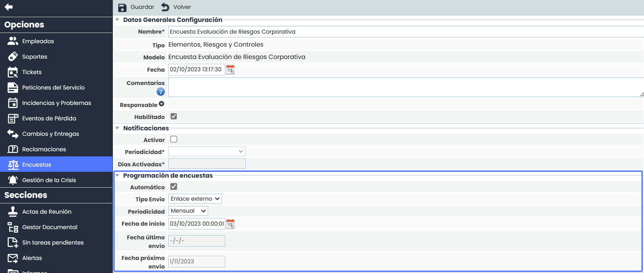
Task: Open calendar picker for Fecha de inicio
Action: (230, 224)
